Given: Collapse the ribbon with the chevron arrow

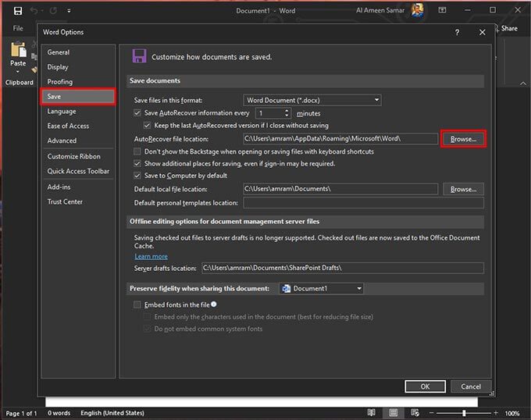Looking at the screenshot, I should pyautogui.click(x=523, y=84).
